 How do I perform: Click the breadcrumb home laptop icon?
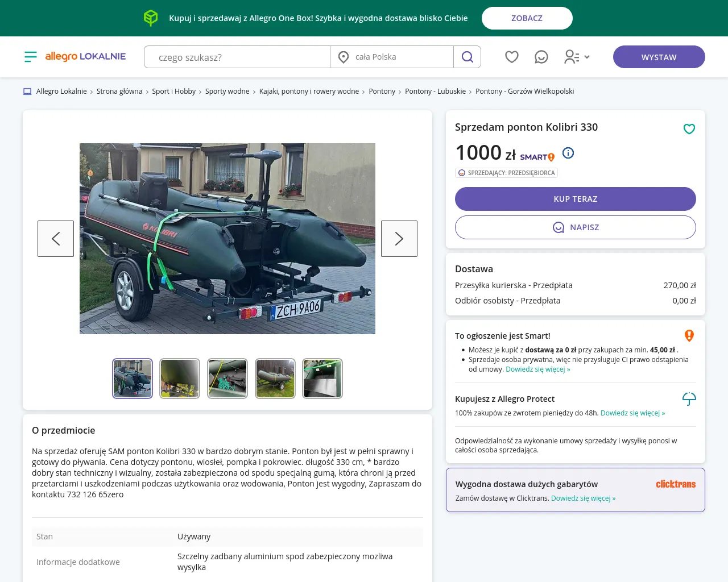27,92
